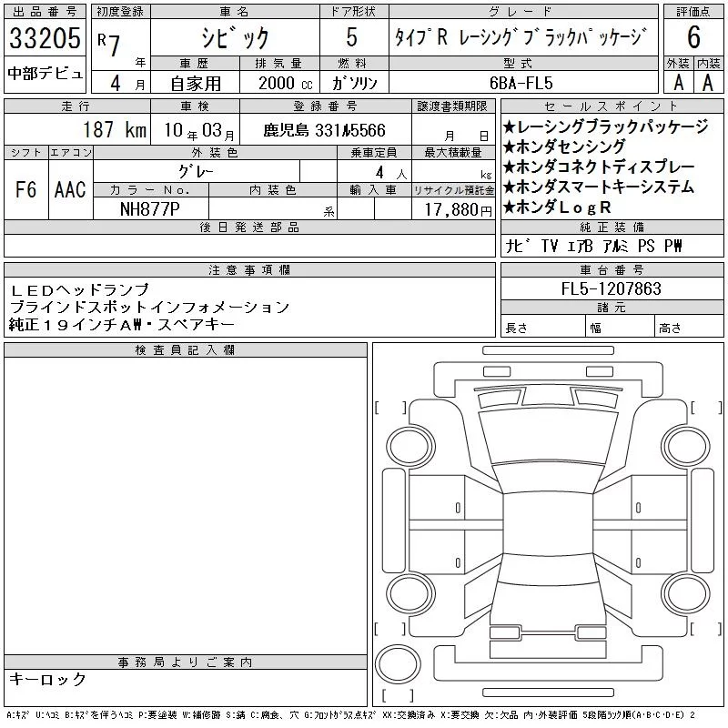Click the exterior grade A cell
This screenshot has height=728, width=728.
[678, 83]
